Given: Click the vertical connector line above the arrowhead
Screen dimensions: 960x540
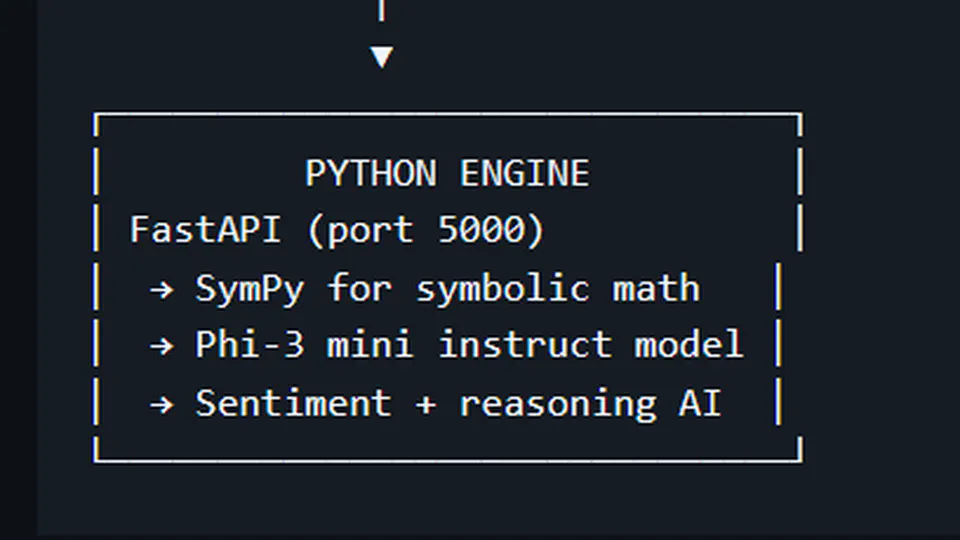Looking at the screenshot, I should (x=381, y=10).
